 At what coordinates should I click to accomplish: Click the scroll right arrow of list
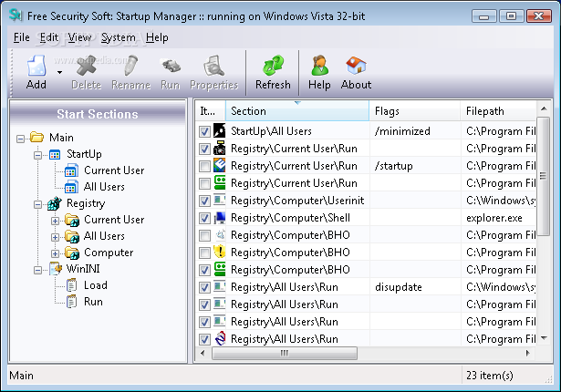click(528, 354)
